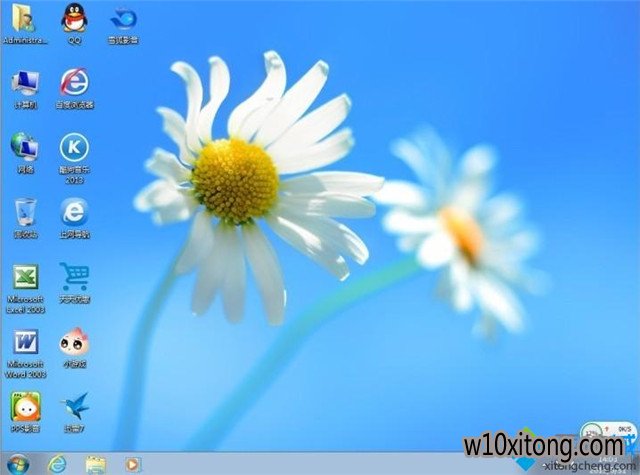
Task: Launch the PPS video player icon
Action: (x=25, y=406)
